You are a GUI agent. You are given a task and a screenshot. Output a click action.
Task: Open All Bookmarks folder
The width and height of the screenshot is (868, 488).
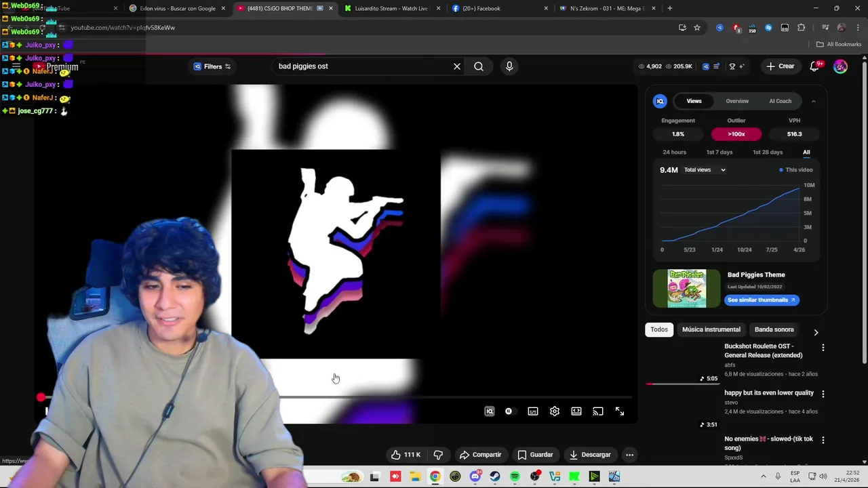839,45
